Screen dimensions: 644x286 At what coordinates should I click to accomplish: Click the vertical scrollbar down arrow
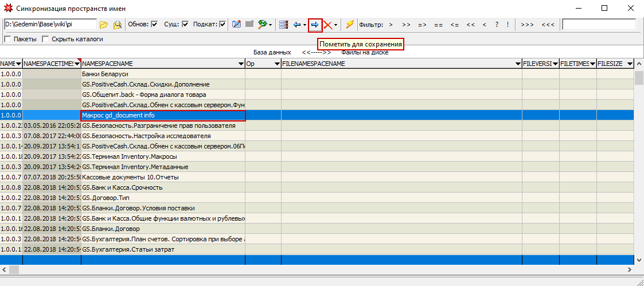point(639,260)
